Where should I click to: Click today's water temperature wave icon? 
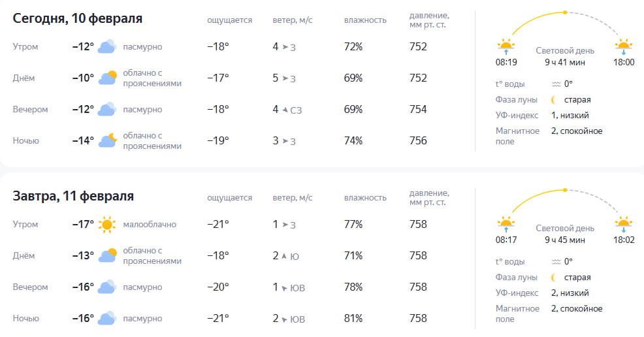tap(556, 84)
